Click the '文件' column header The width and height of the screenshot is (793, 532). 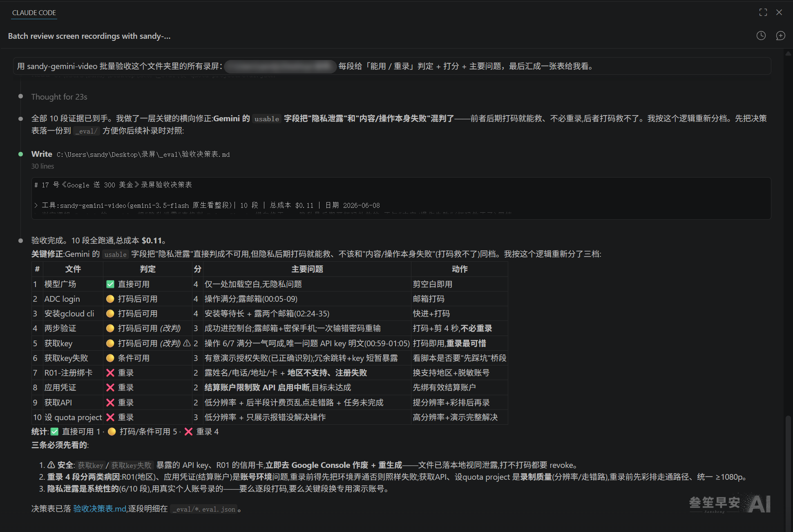pos(73,269)
